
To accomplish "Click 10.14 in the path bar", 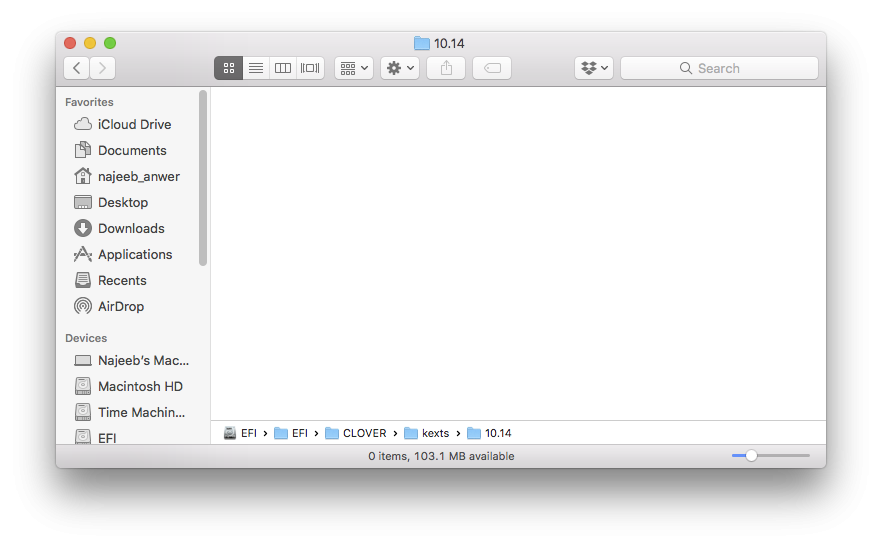I will [x=489, y=433].
